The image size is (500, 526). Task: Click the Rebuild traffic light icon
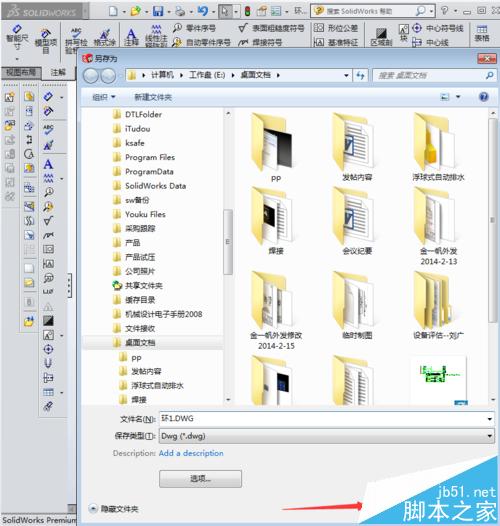pyautogui.click(x=248, y=11)
